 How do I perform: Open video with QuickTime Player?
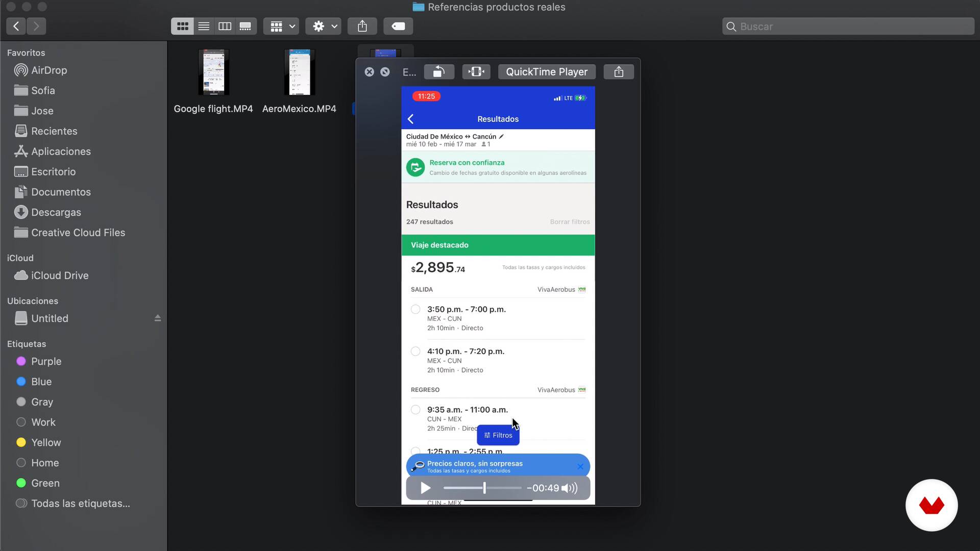[x=547, y=72]
